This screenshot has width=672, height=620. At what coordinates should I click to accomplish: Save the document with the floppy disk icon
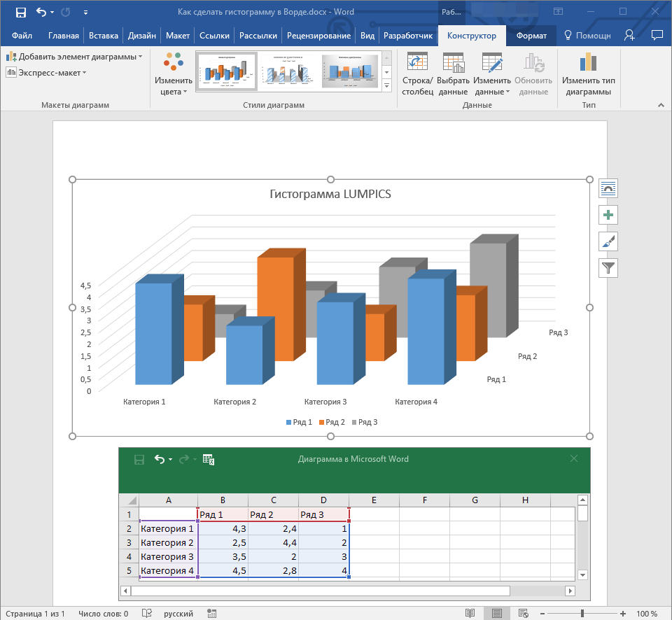click(x=20, y=12)
